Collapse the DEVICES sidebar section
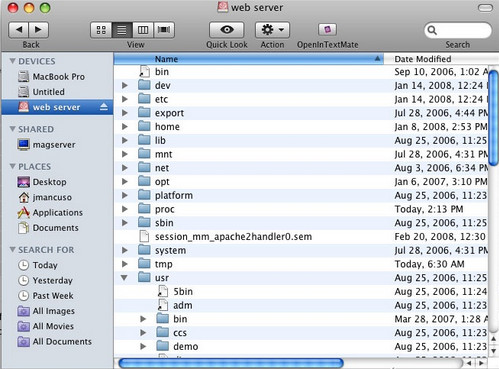This screenshot has height=369, width=499. point(13,61)
